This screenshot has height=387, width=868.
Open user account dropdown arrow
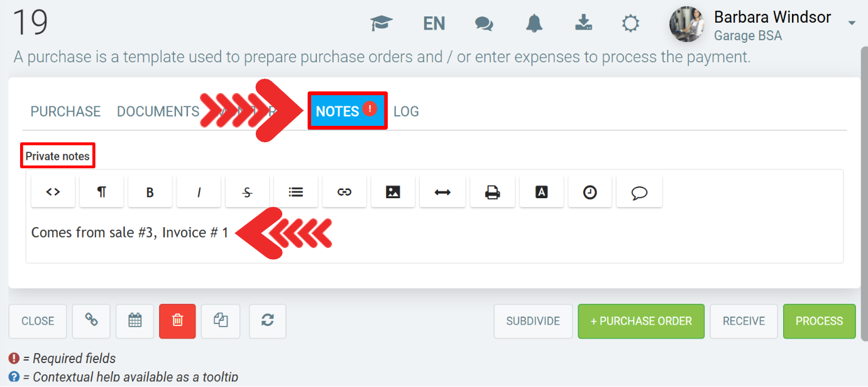click(x=852, y=23)
